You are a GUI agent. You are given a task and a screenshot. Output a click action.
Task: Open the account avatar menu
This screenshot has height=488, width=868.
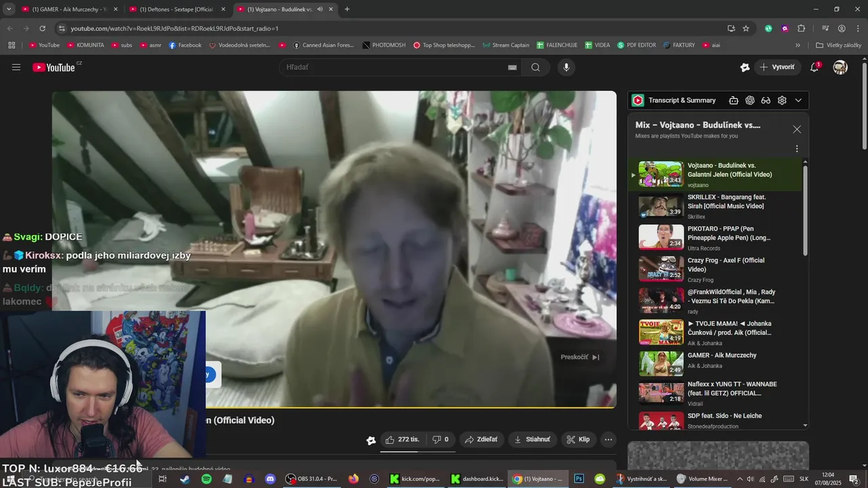point(840,67)
